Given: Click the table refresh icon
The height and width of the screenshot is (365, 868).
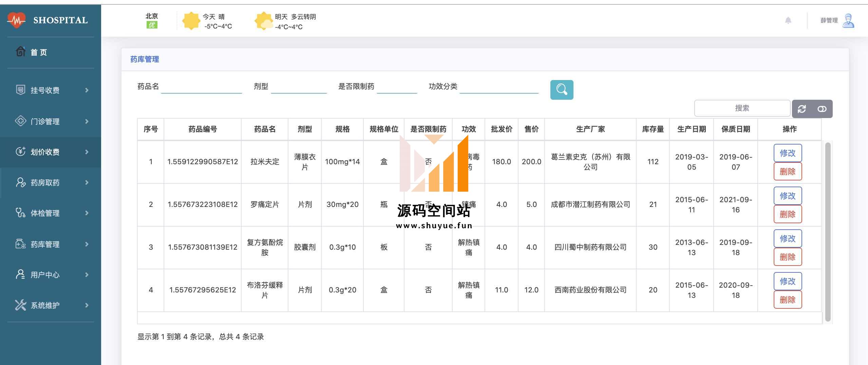Looking at the screenshot, I should 802,109.
